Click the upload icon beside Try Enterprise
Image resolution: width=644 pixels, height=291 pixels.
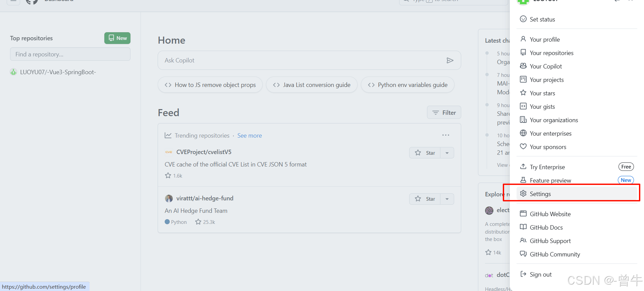coord(523,166)
